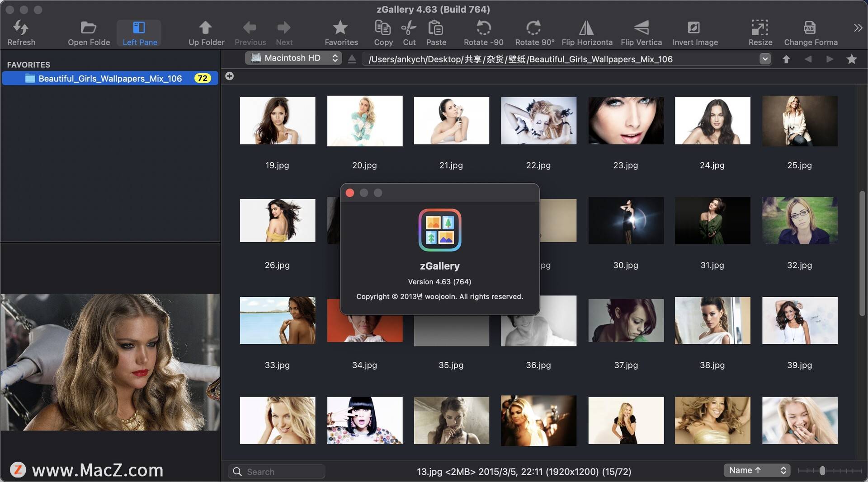The height and width of the screenshot is (482, 868).
Task: Open the Resize tool
Action: (760, 28)
